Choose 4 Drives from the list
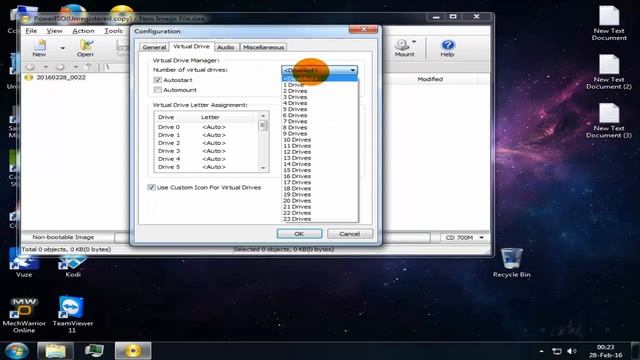640x360 pixels. click(320, 103)
